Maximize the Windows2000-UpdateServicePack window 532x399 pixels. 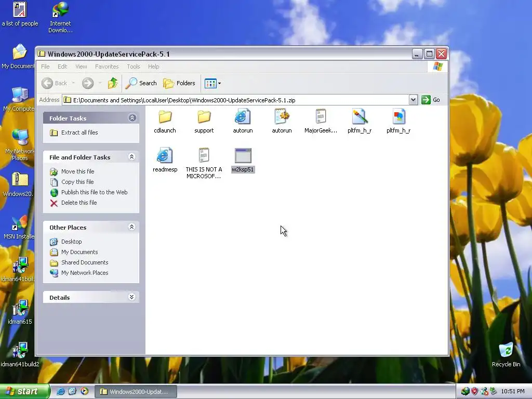(x=429, y=54)
